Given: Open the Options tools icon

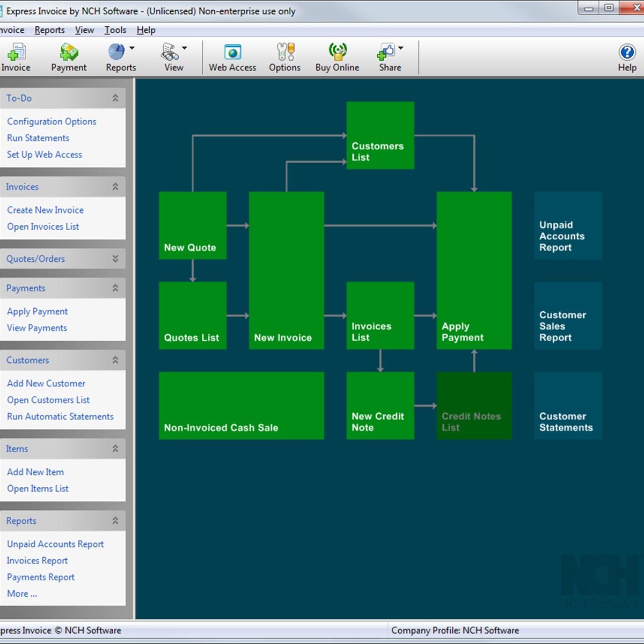Looking at the screenshot, I should (x=285, y=53).
